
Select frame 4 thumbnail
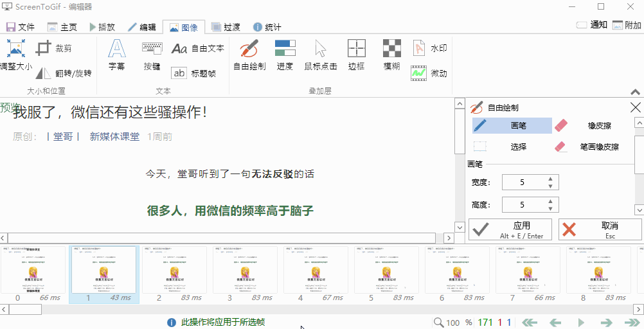coord(316,274)
